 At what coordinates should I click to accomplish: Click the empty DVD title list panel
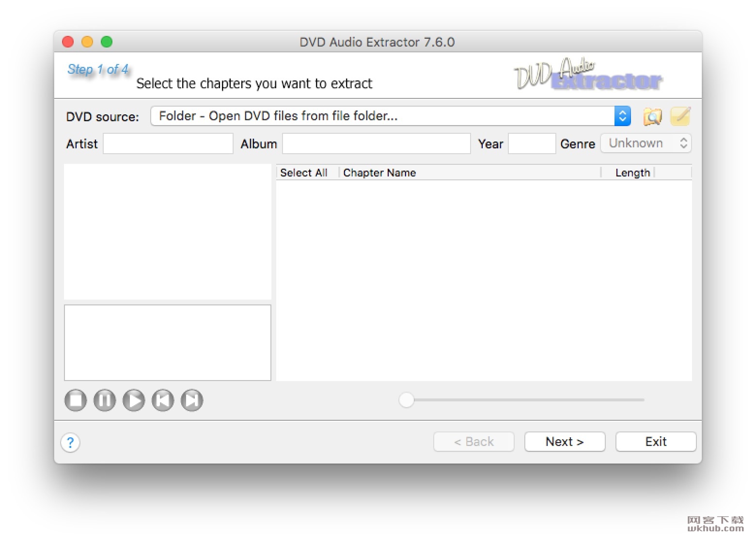[168, 232]
